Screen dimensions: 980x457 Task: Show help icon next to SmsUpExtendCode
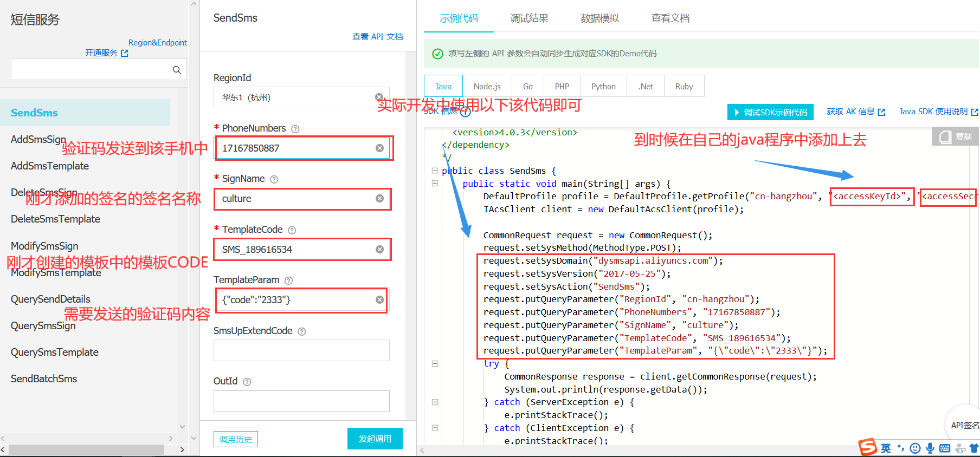(x=302, y=331)
